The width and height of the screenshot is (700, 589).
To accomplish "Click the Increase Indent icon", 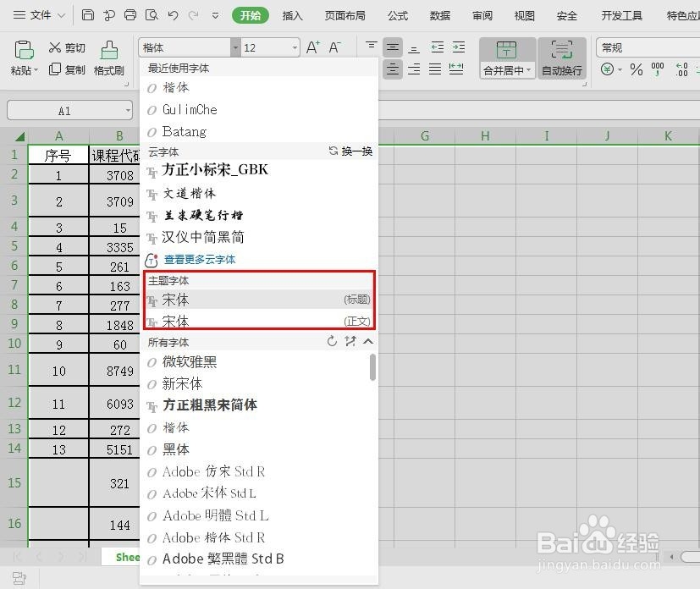I will click(x=459, y=47).
